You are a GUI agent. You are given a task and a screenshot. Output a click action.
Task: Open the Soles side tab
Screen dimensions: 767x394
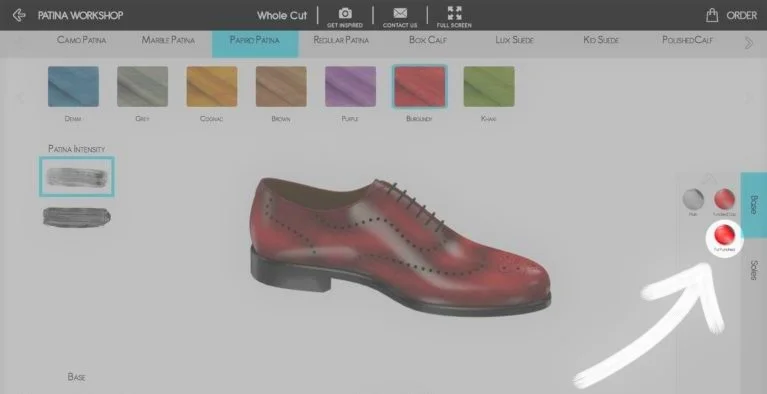pos(754,270)
